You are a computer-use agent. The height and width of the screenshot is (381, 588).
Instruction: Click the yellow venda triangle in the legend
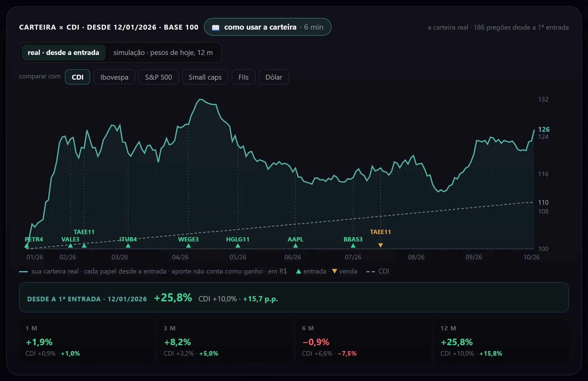[334, 271]
